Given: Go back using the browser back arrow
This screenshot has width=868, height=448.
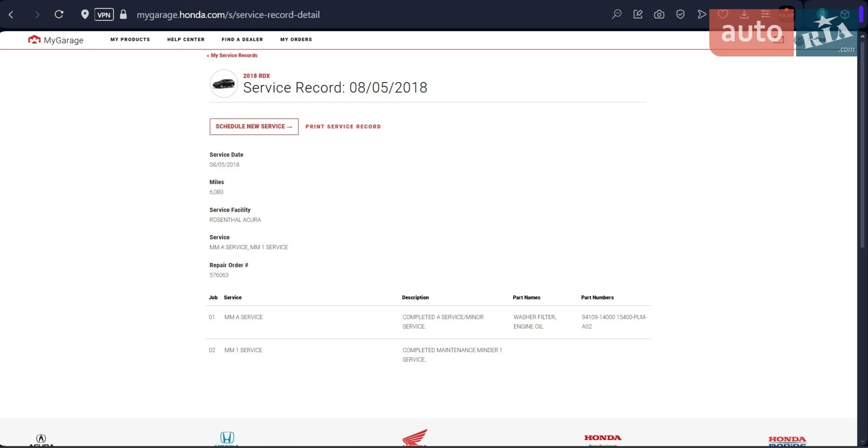Looking at the screenshot, I should coord(11,15).
